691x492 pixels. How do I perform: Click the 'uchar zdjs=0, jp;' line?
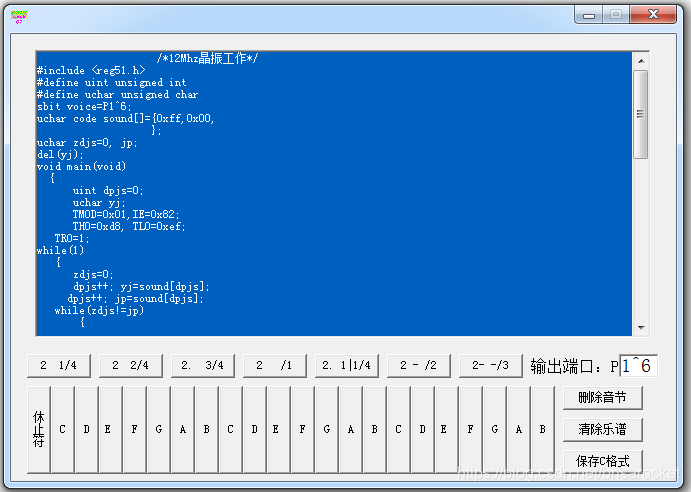pos(87,143)
